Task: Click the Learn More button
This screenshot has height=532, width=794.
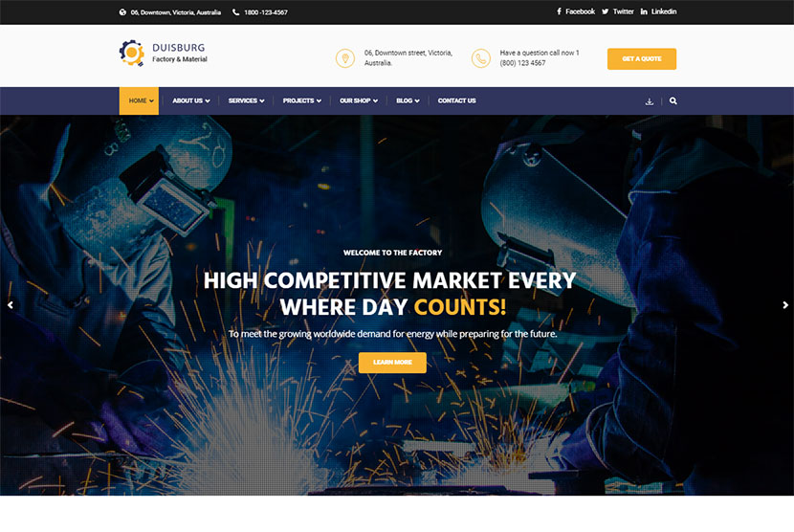Action: click(392, 363)
